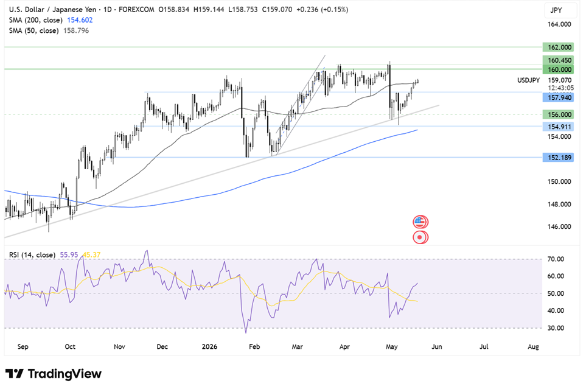Click the Japan flag economic event icon

tap(420, 237)
